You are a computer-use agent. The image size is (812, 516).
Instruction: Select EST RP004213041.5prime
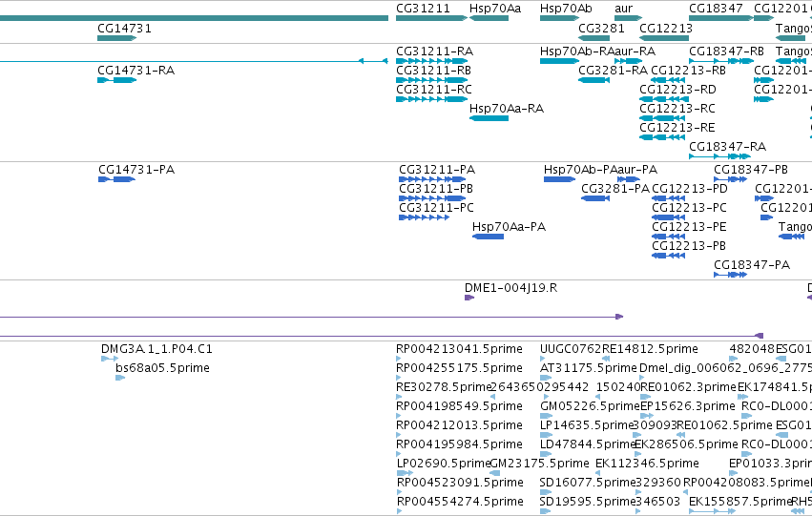click(399, 359)
